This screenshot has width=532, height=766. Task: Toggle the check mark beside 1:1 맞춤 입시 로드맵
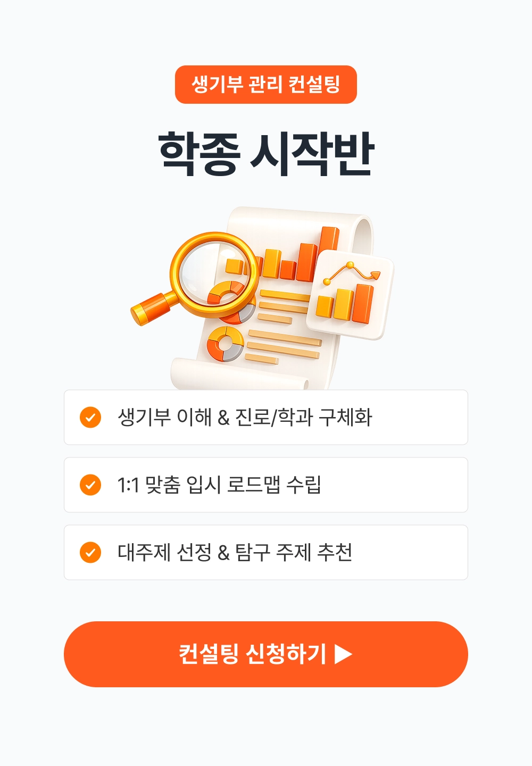[x=90, y=485]
